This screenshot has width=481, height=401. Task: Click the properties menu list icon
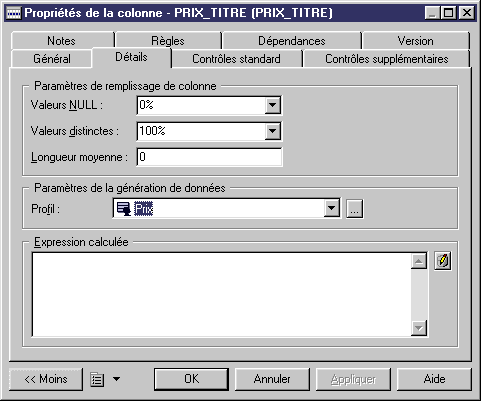tap(97, 379)
